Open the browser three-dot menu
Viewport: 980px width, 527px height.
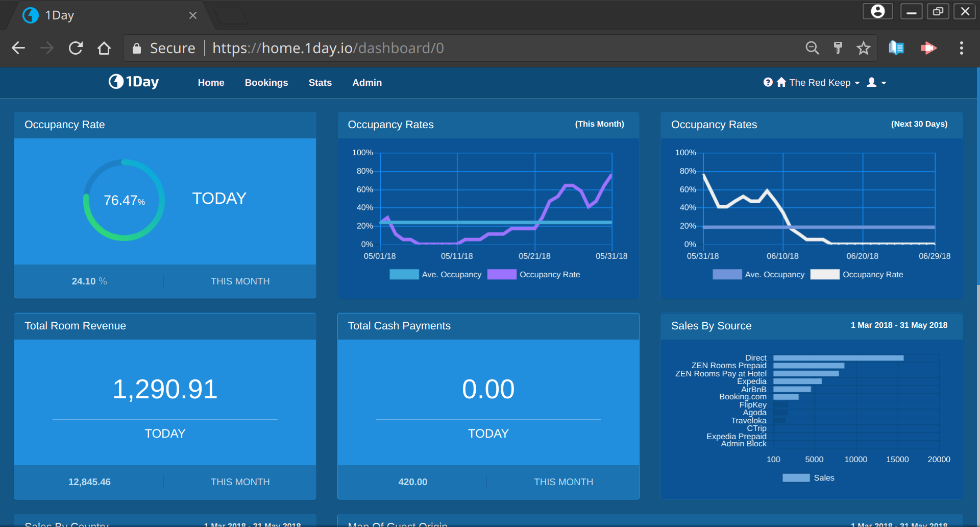961,47
